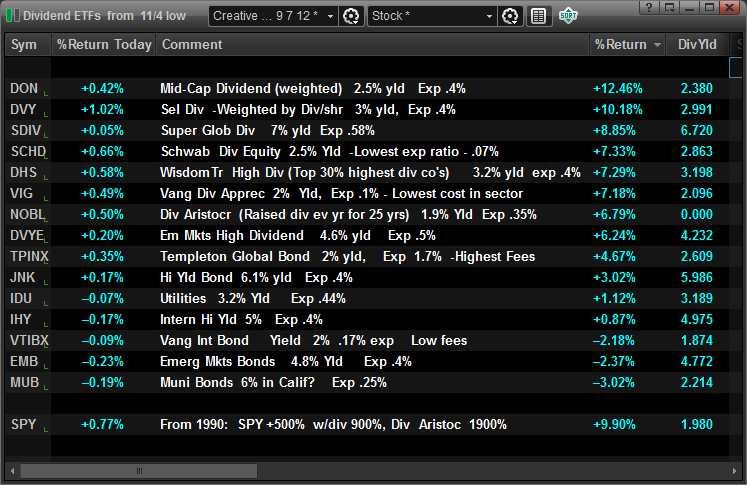Click the help question mark button
This screenshot has height=485, width=747.
648,7
